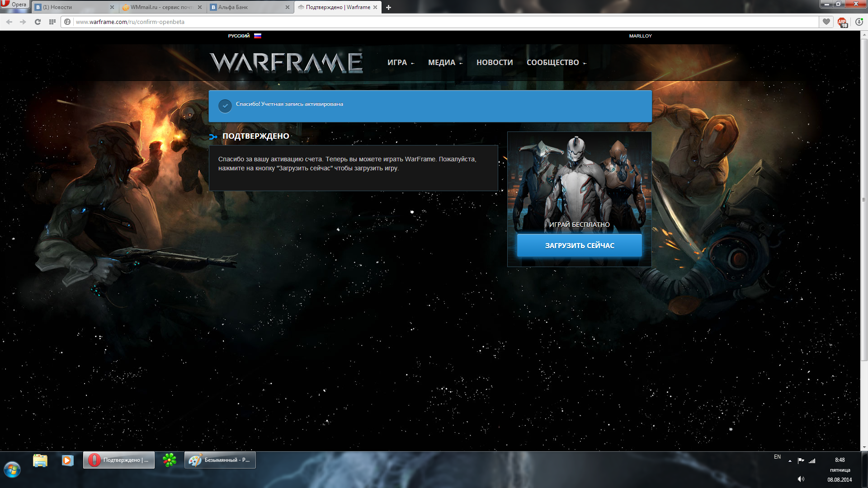Image resolution: width=868 pixels, height=488 pixels.
Task: Expand the МЕДИА menu
Action: pos(445,62)
